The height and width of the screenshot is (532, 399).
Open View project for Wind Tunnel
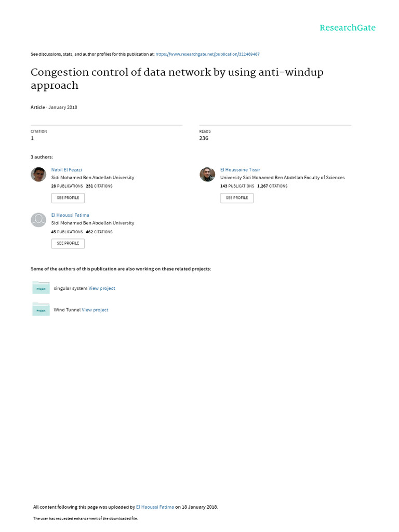tap(95, 310)
